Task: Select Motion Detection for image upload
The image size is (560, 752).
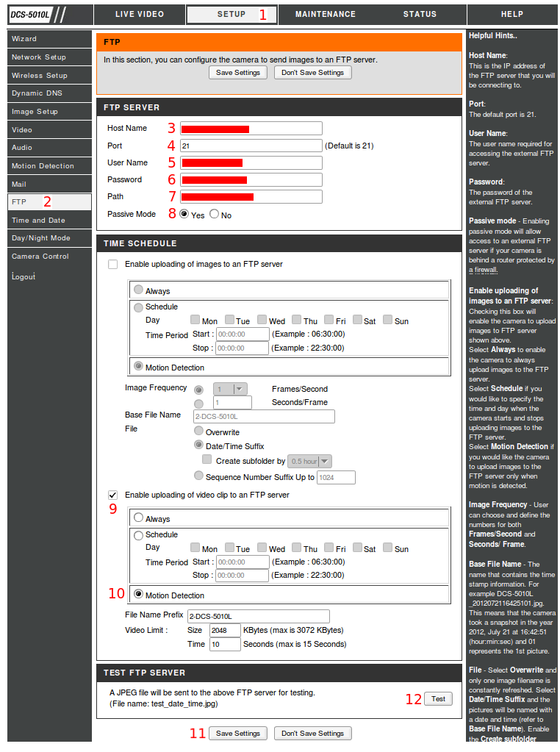Action: coord(139,366)
